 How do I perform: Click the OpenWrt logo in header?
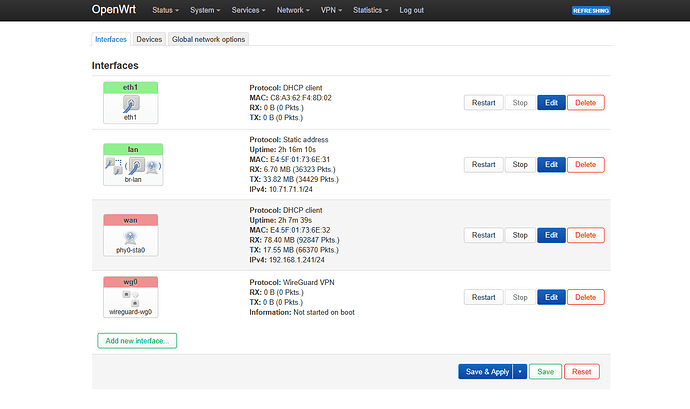click(108, 10)
